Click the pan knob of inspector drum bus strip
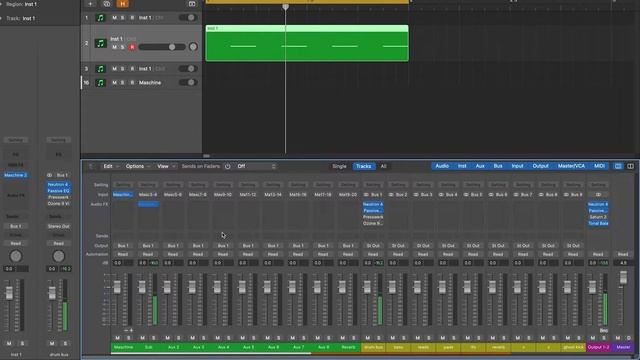 pyautogui.click(x=58, y=256)
